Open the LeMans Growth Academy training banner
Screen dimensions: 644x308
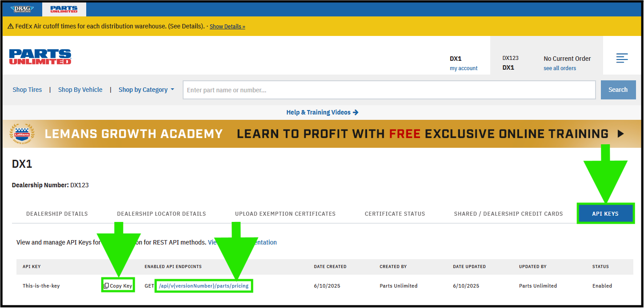click(x=321, y=134)
